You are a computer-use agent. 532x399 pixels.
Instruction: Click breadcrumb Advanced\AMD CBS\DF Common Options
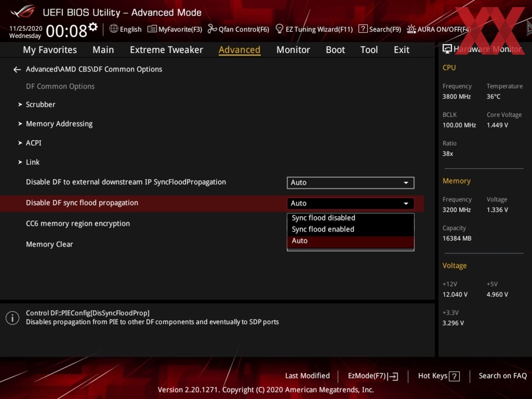point(94,69)
